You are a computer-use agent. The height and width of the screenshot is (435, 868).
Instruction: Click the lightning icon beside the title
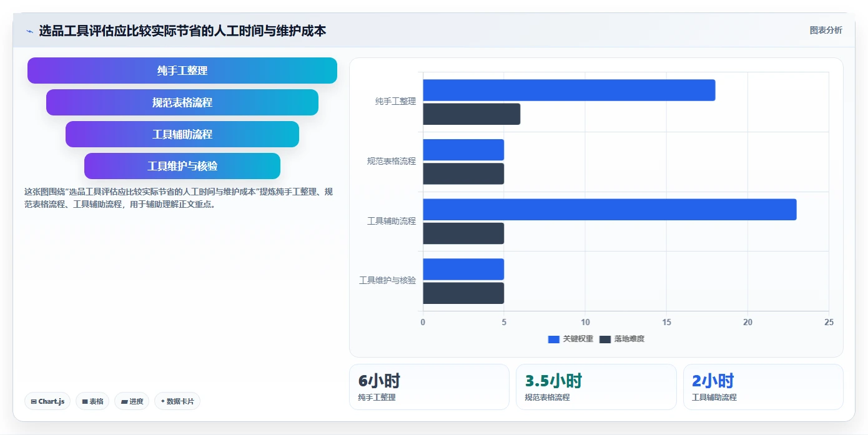[29, 31]
